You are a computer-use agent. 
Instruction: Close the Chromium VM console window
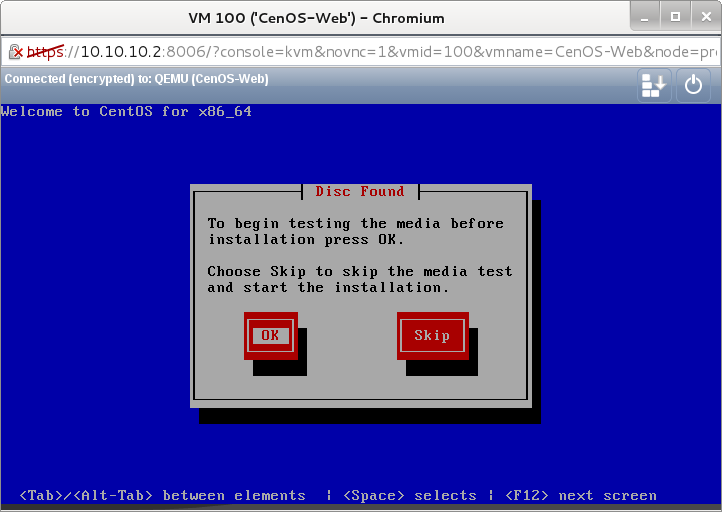tap(706, 17)
